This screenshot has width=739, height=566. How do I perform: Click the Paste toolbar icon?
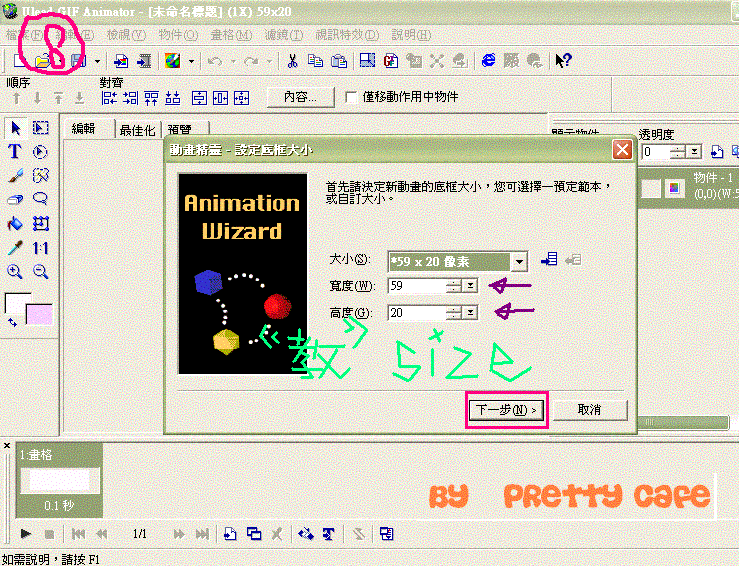tap(338, 61)
